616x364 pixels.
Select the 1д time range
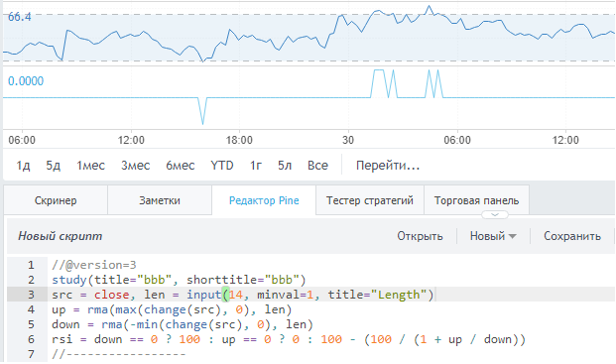[23, 166]
